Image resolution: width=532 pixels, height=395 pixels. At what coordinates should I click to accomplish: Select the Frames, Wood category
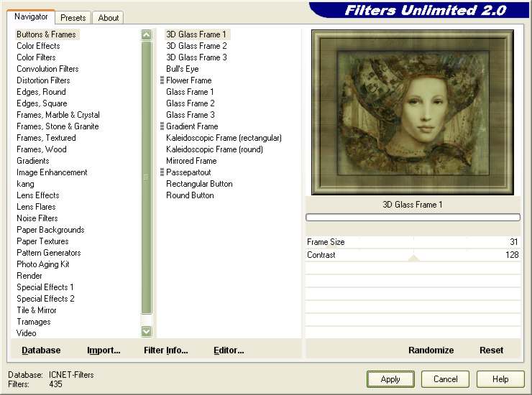pyautogui.click(x=42, y=149)
